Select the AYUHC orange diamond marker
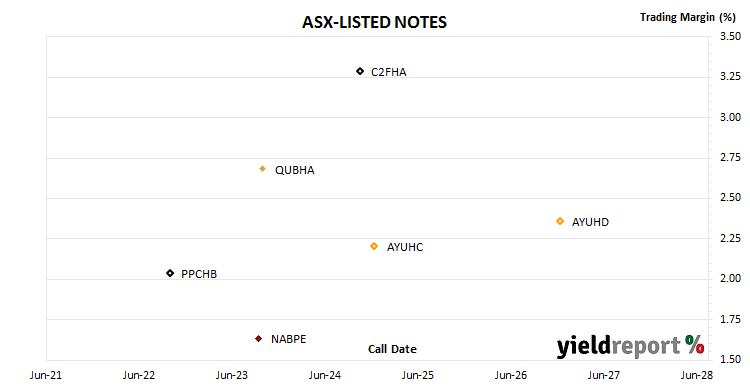750x391 pixels. 374,246
